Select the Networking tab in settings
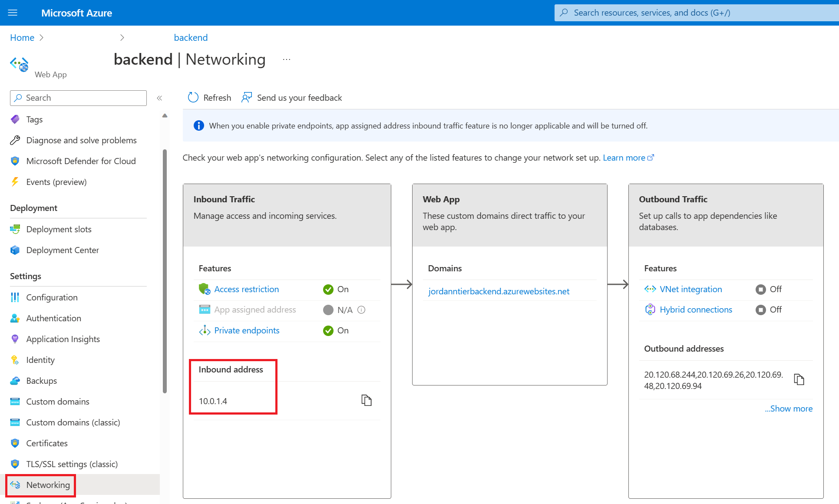Image resolution: width=839 pixels, height=504 pixels. [x=47, y=484]
